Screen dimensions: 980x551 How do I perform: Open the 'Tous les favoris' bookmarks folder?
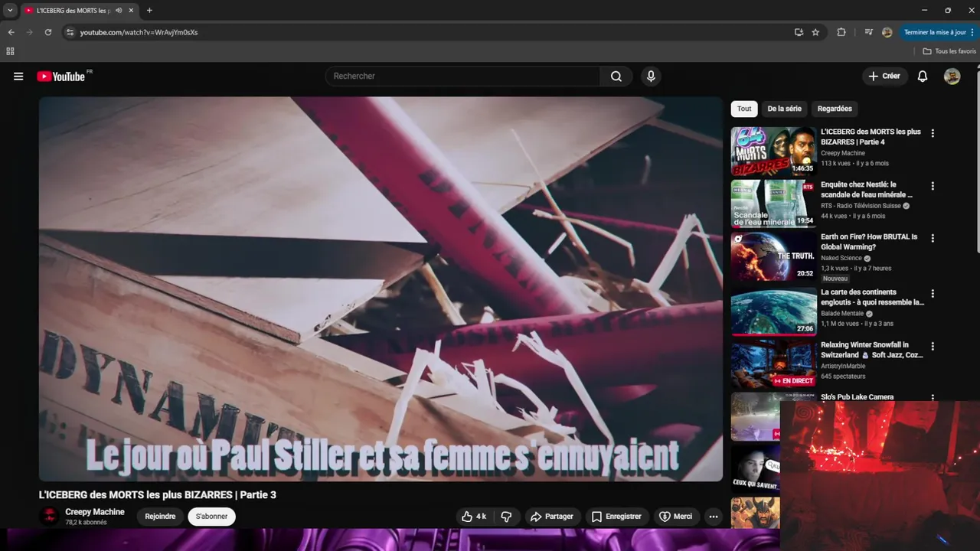click(x=949, y=51)
